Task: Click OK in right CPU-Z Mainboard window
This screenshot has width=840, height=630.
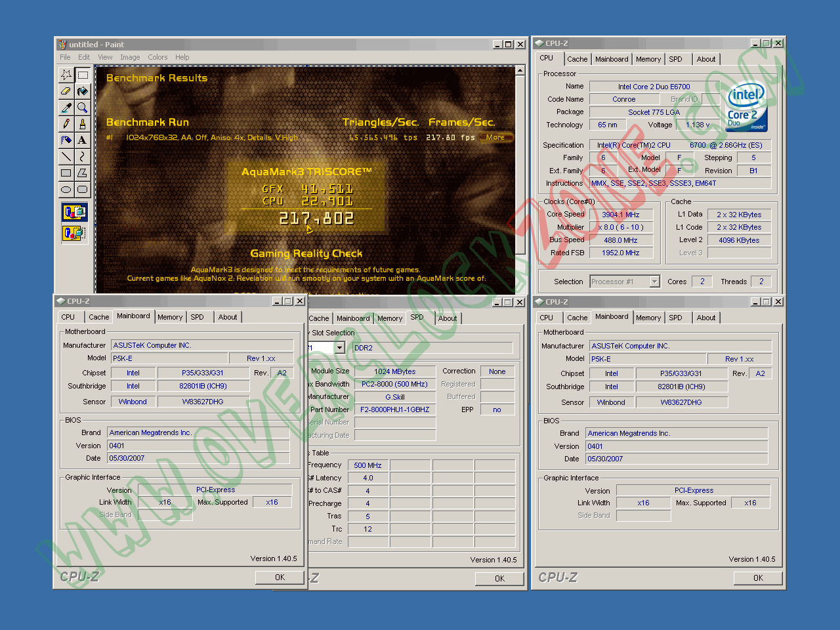Action: (x=758, y=578)
